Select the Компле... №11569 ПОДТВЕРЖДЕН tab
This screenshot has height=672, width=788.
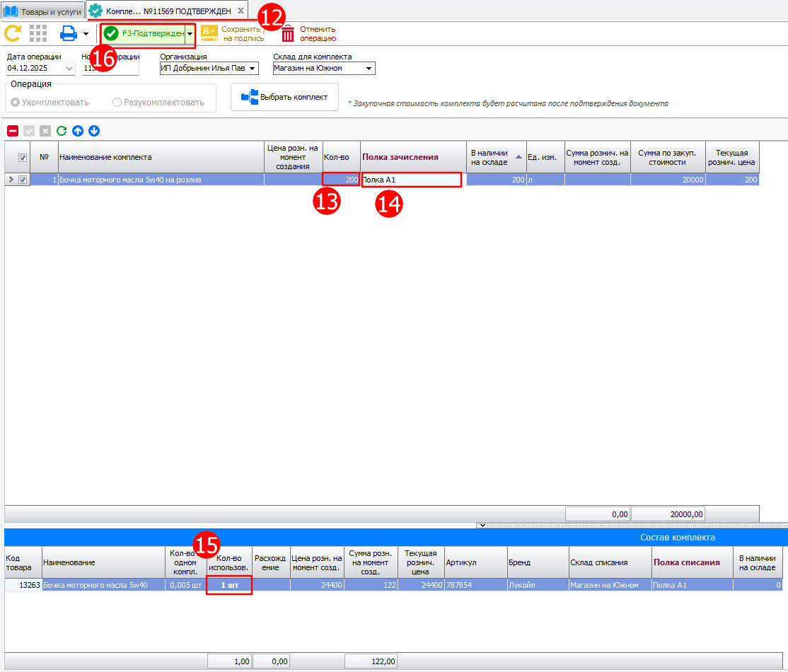161,11
